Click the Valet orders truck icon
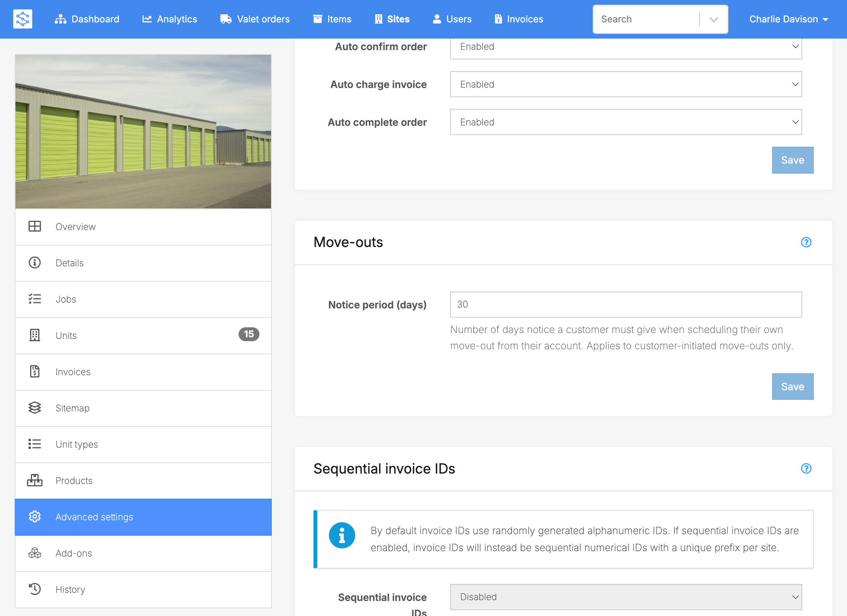This screenshot has width=847, height=616. coord(226,19)
